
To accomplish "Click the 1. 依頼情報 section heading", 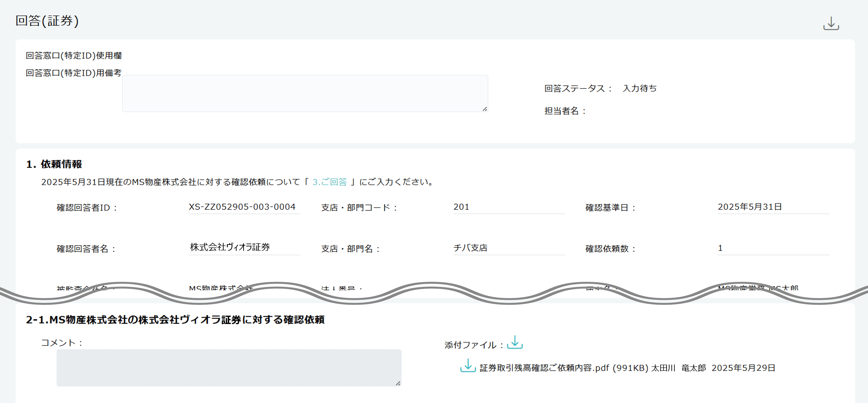I will tap(54, 164).
